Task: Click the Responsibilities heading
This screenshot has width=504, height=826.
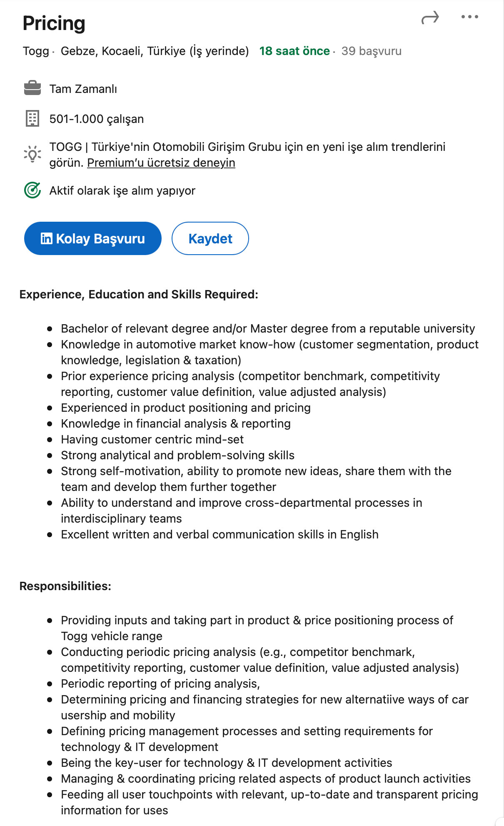Action: click(x=65, y=586)
